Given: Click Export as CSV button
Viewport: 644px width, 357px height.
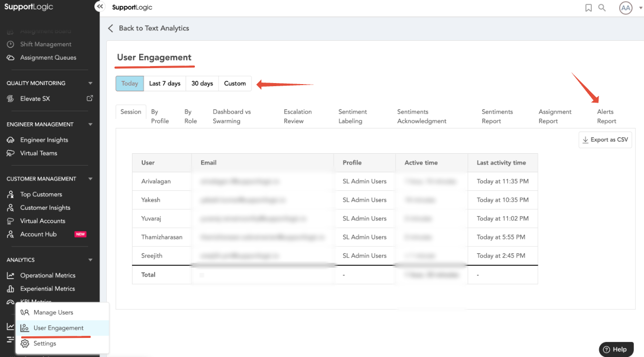Looking at the screenshot, I should (x=605, y=140).
